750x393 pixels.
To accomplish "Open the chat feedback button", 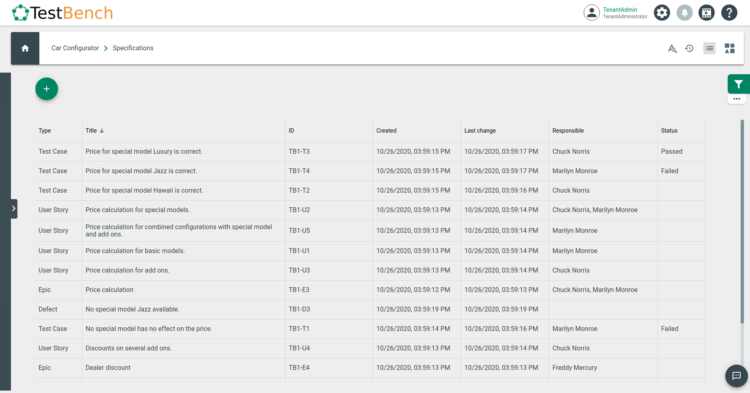I will (x=737, y=376).
